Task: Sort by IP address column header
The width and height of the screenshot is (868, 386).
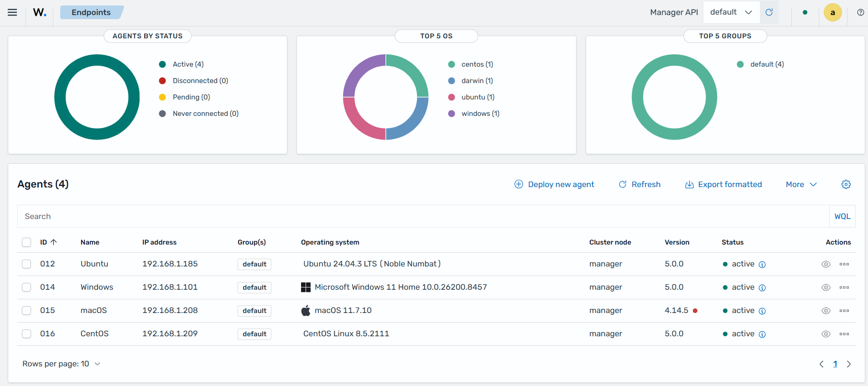Action: point(159,242)
